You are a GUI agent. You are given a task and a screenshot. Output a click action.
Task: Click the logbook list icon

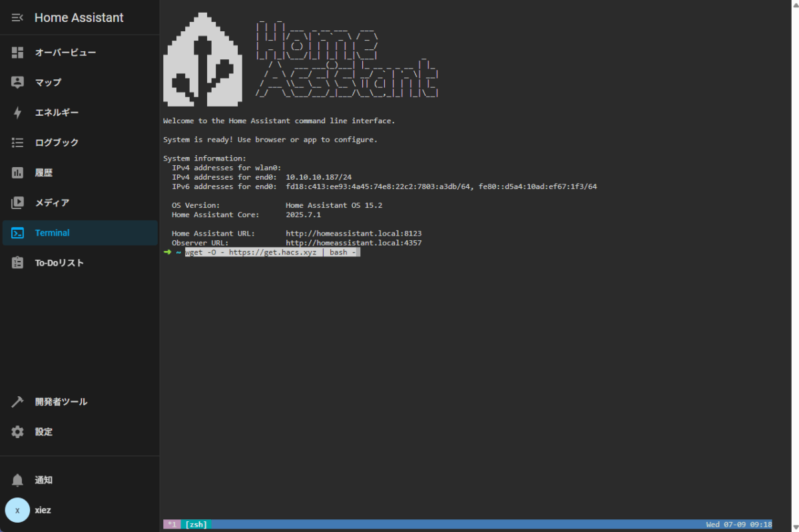pyautogui.click(x=17, y=142)
